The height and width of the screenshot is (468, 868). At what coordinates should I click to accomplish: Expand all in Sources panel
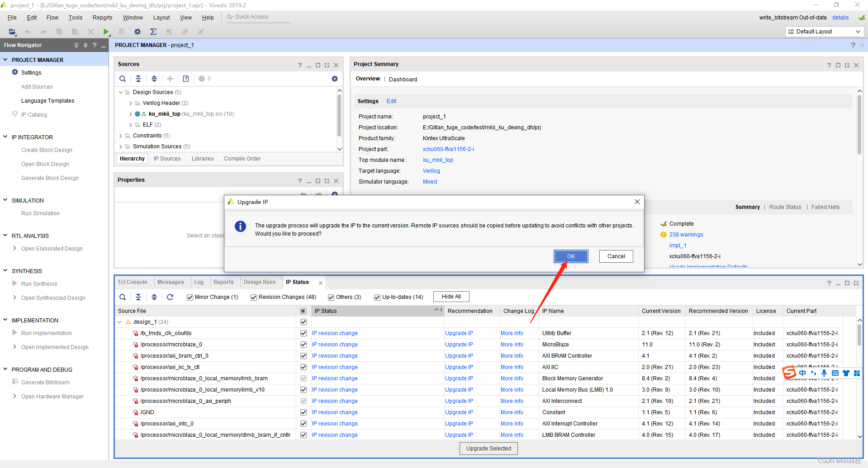(x=154, y=79)
